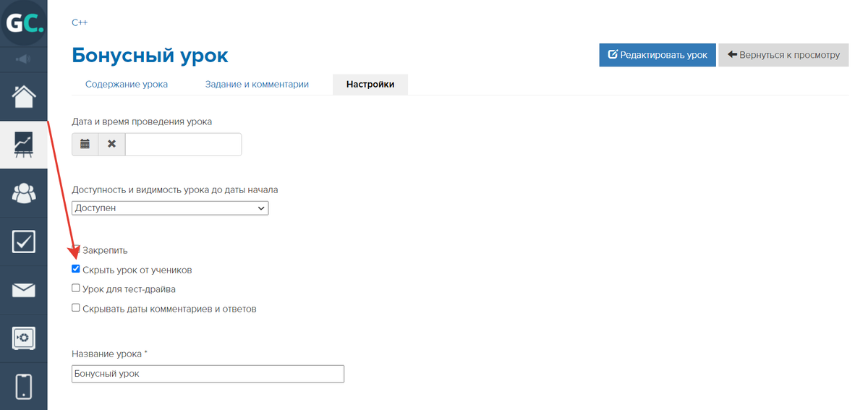
Task: Enable 'Урок для тест-драйва' checkbox
Action: (76, 289)
